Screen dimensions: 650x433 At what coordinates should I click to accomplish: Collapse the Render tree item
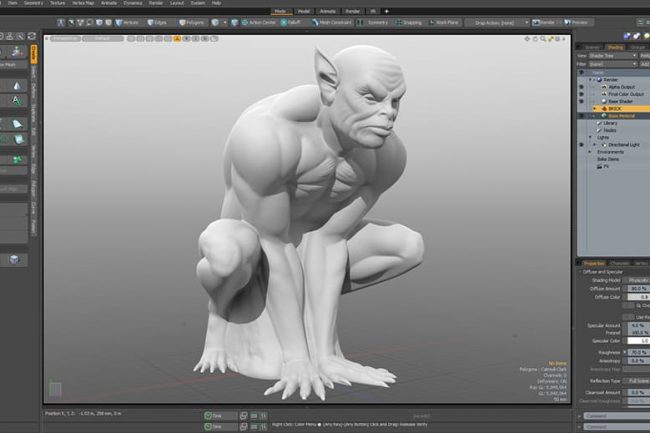click(x=591, y=80)
